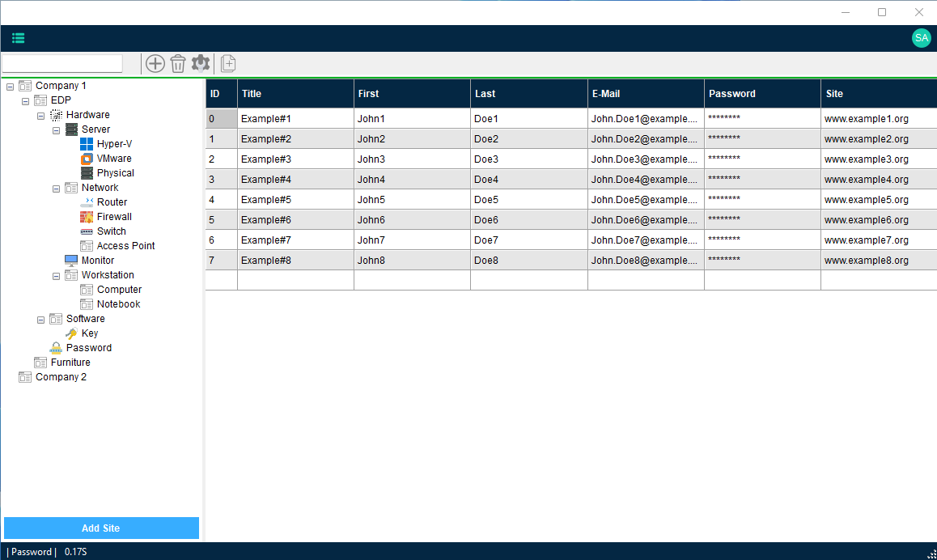Click the Monitor screen icon
Viewport: 937px width, 560px height.
tap(71, 261)
